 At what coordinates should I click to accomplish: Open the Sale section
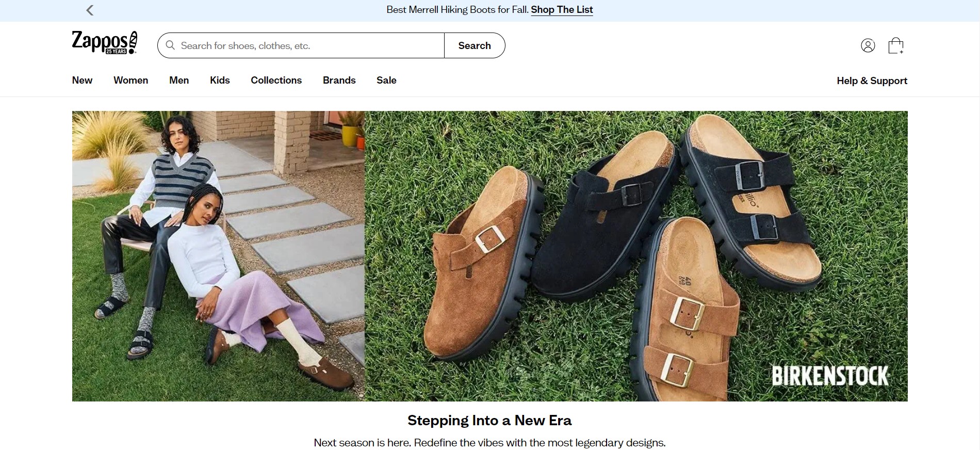(x=386, y=81)
